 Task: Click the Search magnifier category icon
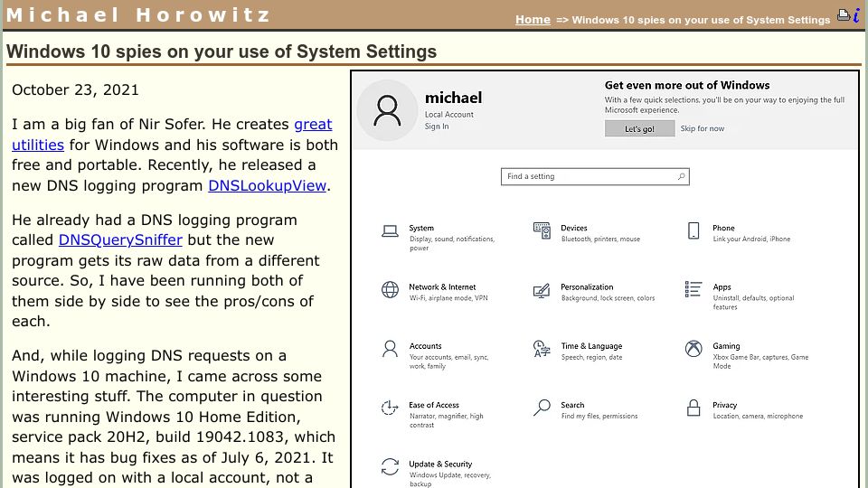pos(542,408)
